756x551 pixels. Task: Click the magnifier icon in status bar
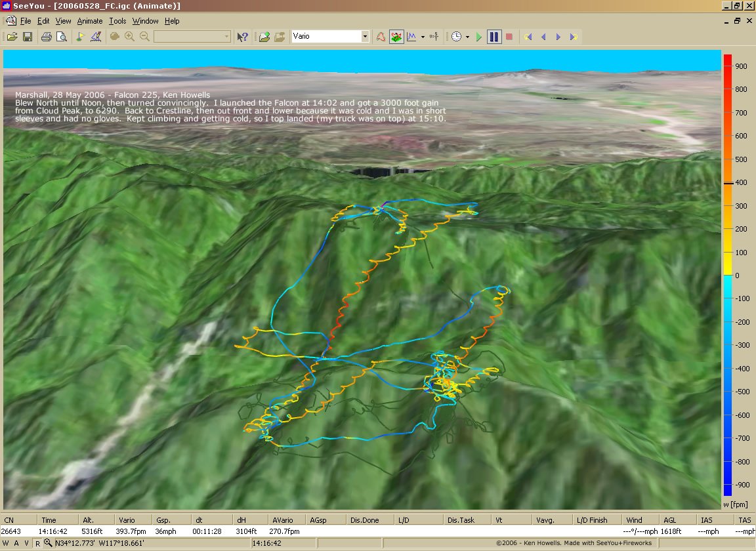(48, 543)
